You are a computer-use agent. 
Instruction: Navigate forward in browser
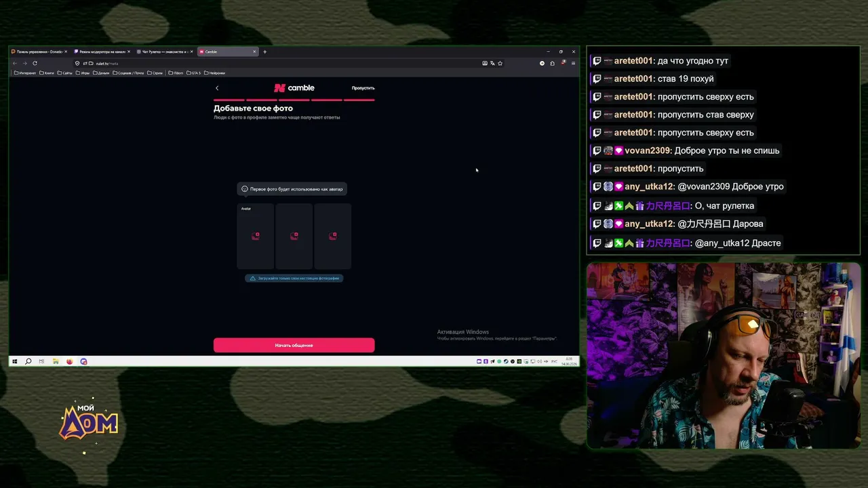click(25, 63)
